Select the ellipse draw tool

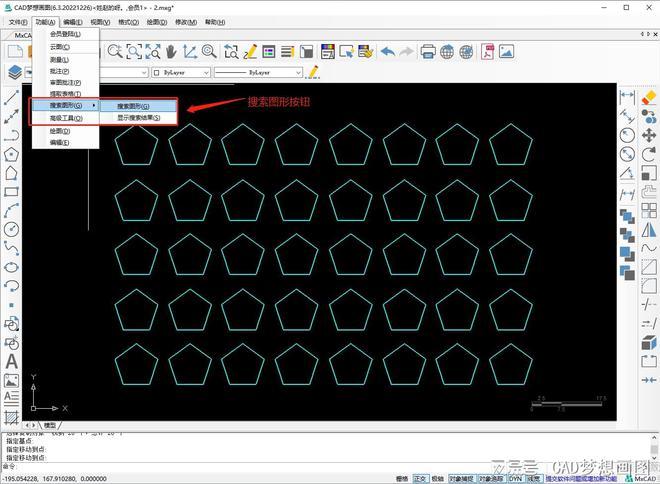click(x=11, y=267)
